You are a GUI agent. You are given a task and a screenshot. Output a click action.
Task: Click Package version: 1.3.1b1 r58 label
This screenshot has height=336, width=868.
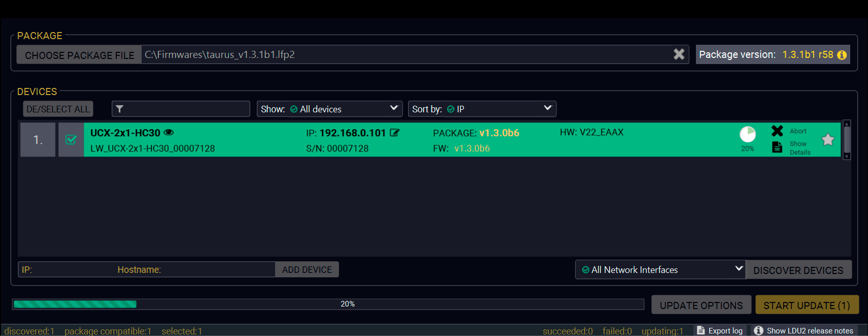(x=766, y=54)
